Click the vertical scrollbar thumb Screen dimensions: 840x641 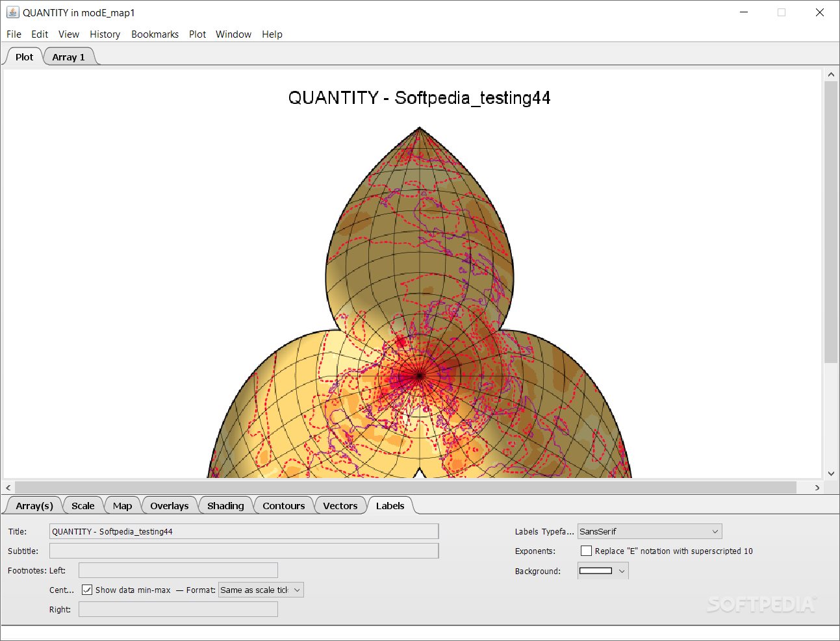coord(831,222)
